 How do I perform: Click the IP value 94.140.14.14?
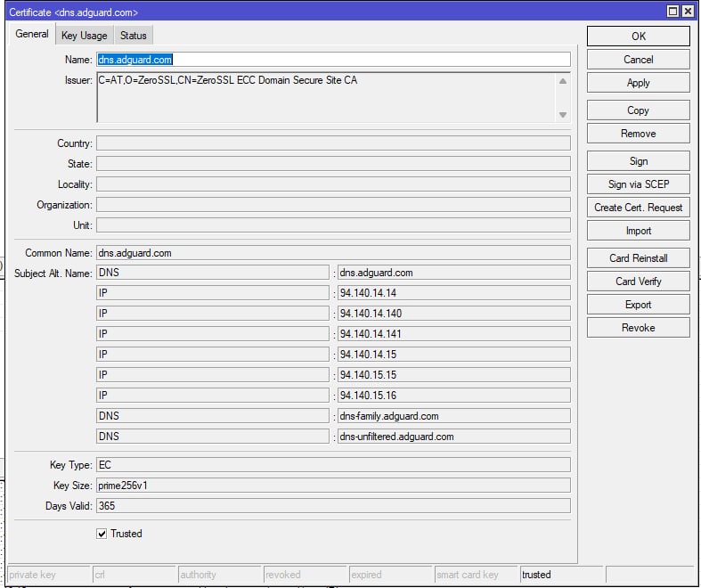pyautogui.click(x=453, y=293)
